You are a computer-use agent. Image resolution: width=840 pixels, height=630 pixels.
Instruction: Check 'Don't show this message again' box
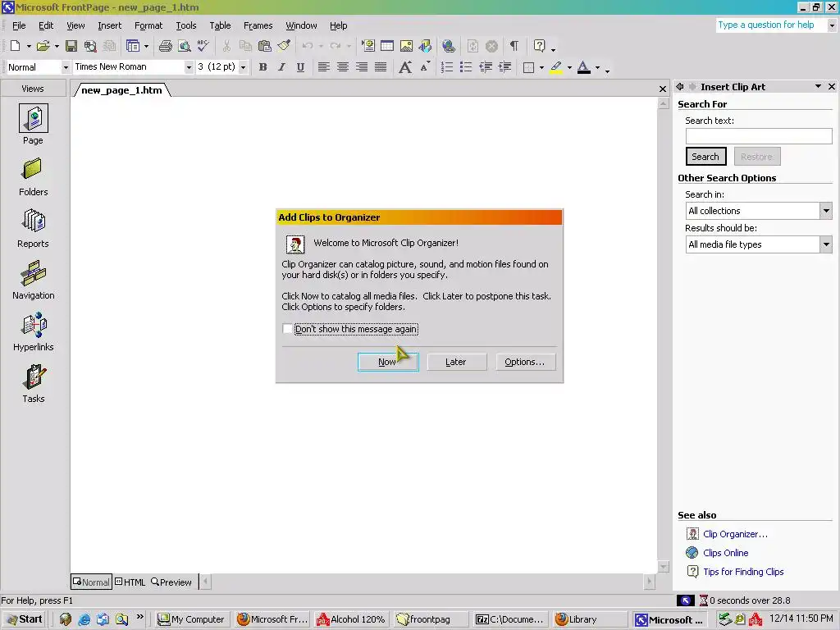pyautogui.click(x=288, y=328)
